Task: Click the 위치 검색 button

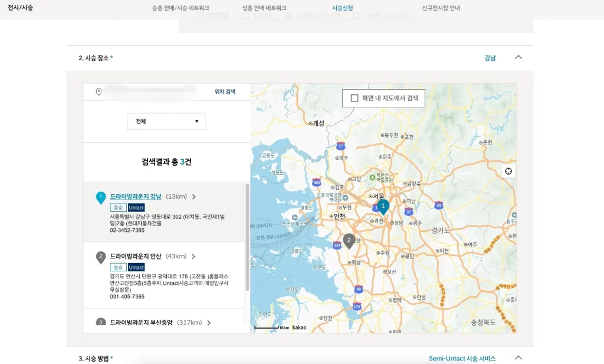Action: click(x=225, y=92)
